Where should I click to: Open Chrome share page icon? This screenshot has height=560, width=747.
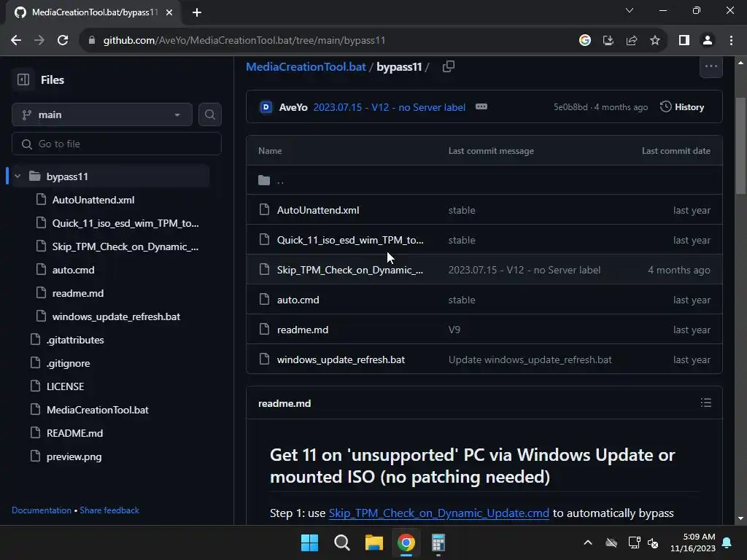(x=632, y=41)
